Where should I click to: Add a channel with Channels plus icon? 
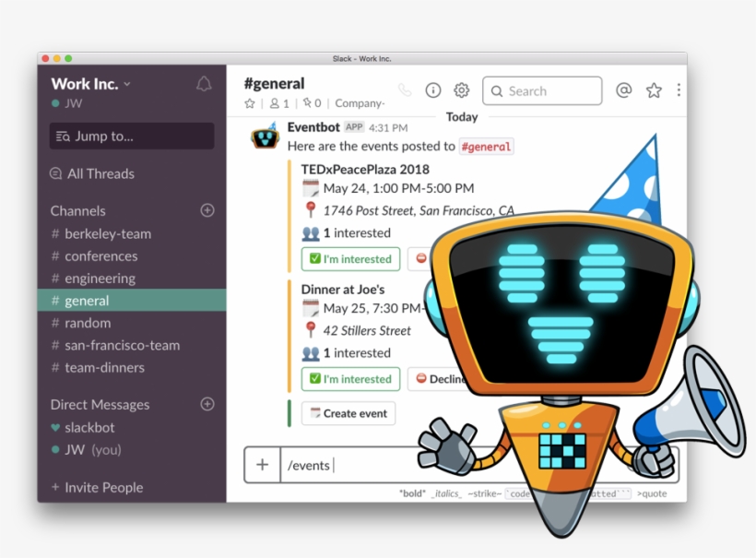pos(207,210)
